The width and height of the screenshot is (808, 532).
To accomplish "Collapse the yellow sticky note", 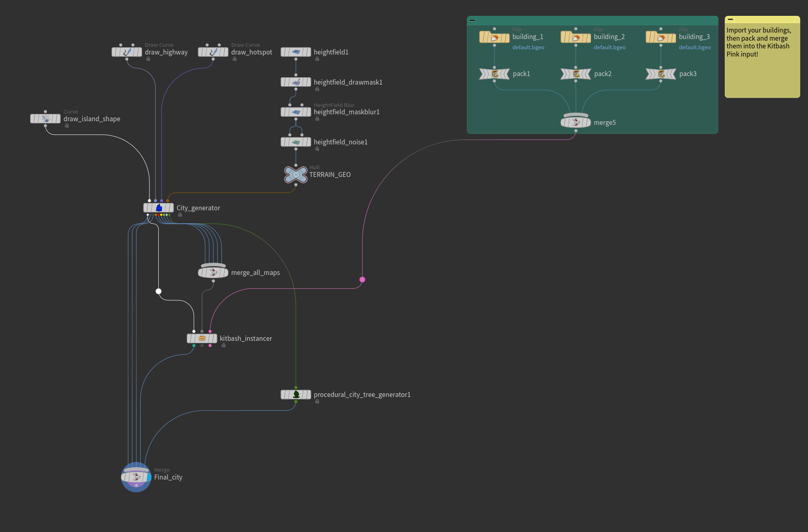I will (731, 19).
